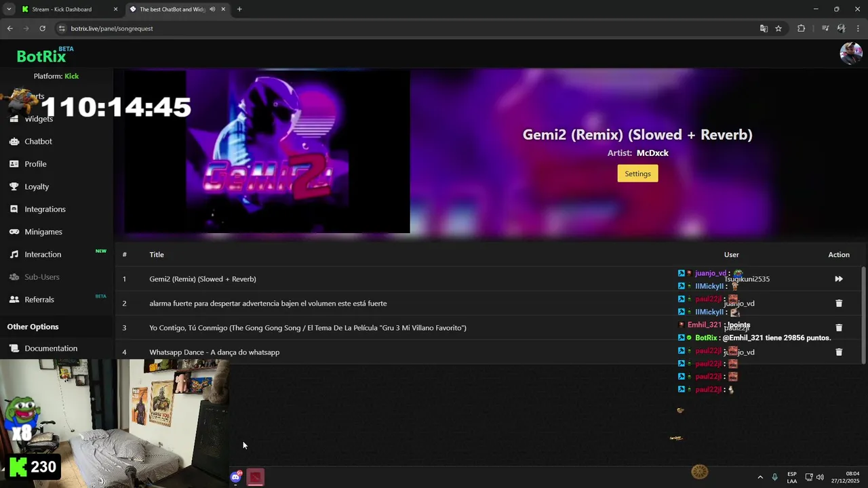868x488 pixels.
Task: Click the Referrals people icon
Action: click(14, 300)
